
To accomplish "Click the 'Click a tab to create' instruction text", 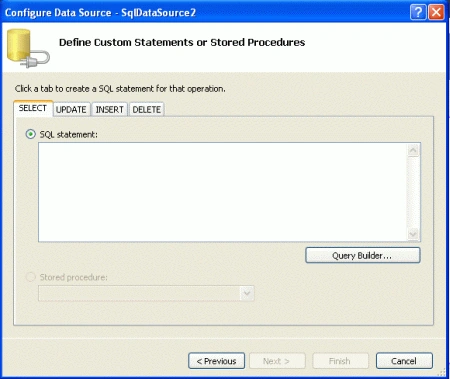I will tap(120, 89).
